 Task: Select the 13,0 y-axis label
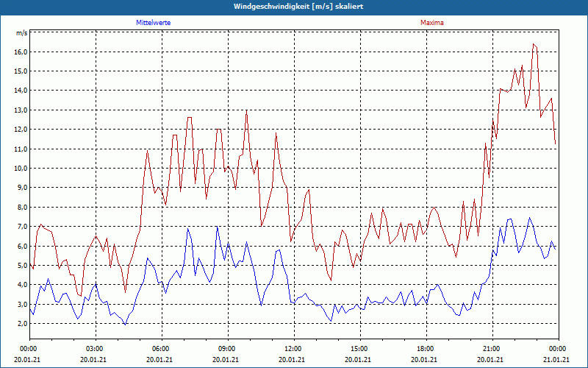pos(21,110)
